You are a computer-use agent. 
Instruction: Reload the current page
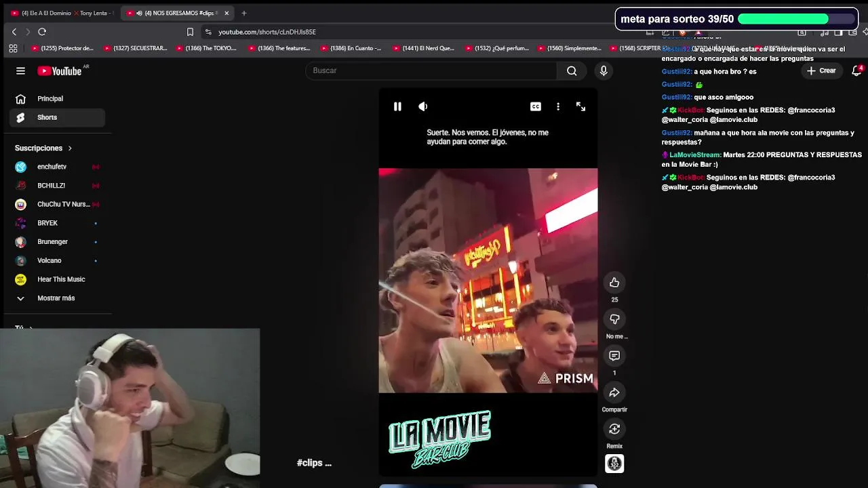point(42,32)
